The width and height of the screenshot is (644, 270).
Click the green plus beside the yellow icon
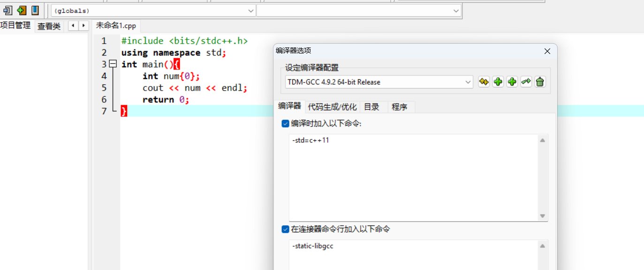pos(498,82)
